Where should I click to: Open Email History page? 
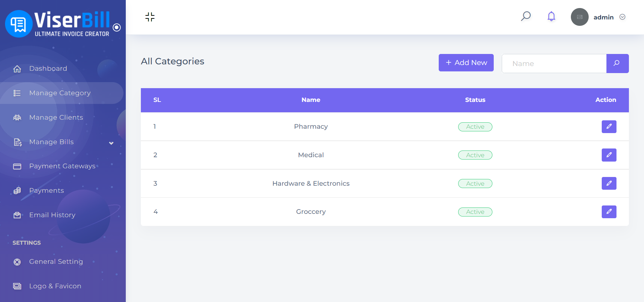[52, 215]
